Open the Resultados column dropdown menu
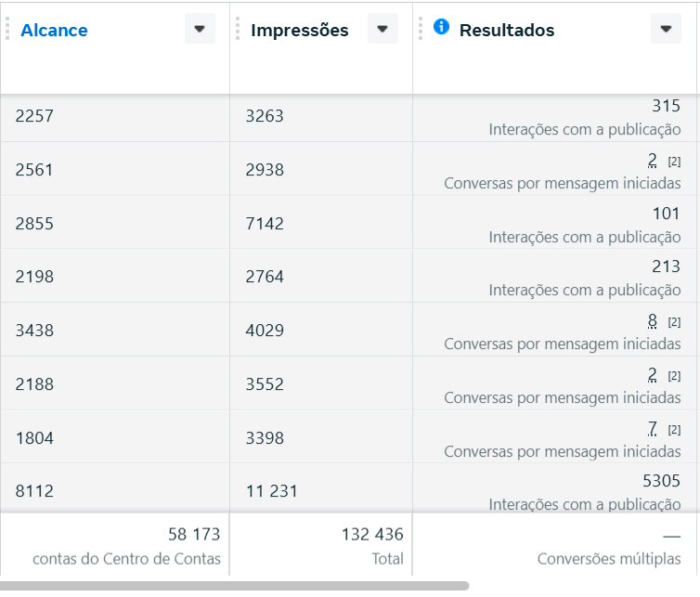Screen dimensions: 700x597 (x=665, y=29)
